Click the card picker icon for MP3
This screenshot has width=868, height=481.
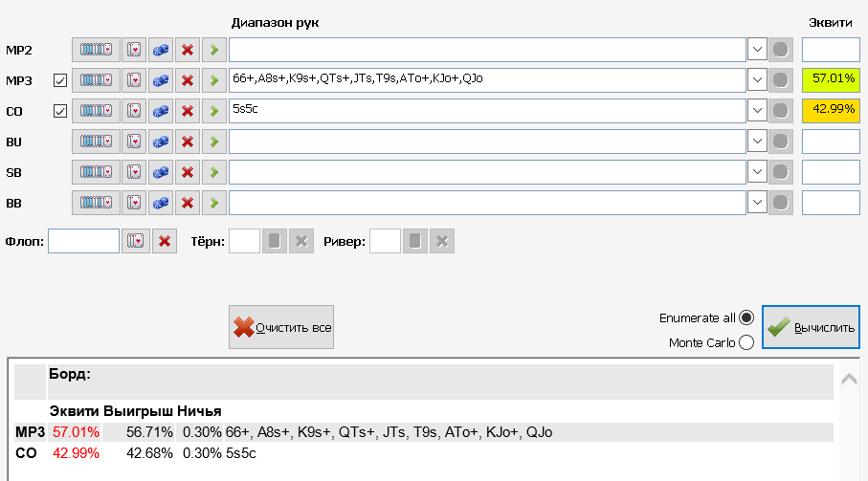(x=134, y=80)
